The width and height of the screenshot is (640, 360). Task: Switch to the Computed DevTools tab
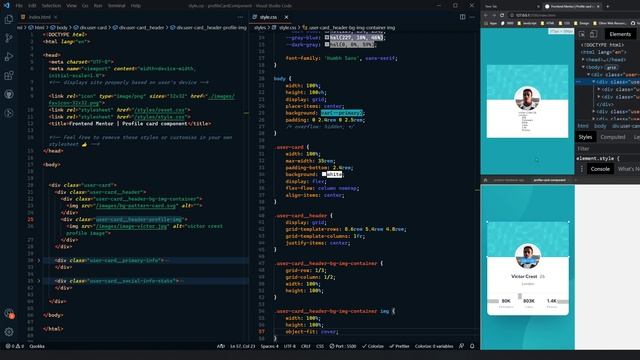click(x=613, y=137)
